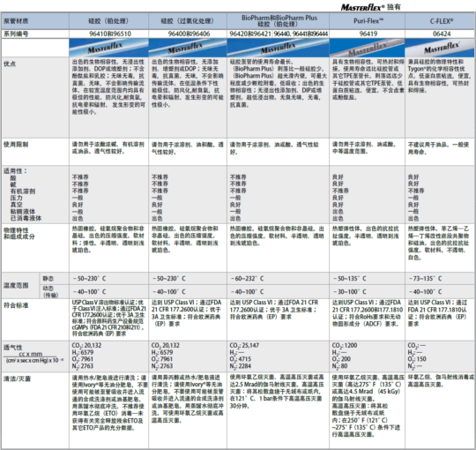Image resolution: width=476 pixels, height=450 pixels.
Task: Select static temperature −50~135°C
Action: [350, 278]
